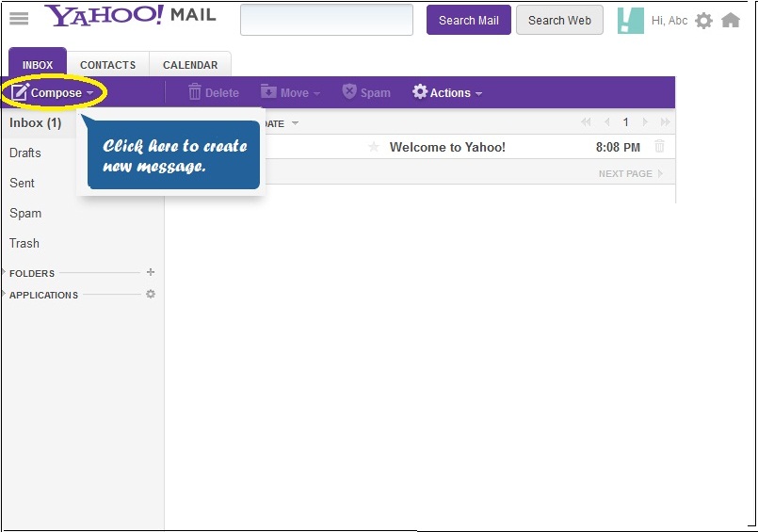
Task: Open the Actions dropdown arrow
Action: tap(478, 94)
